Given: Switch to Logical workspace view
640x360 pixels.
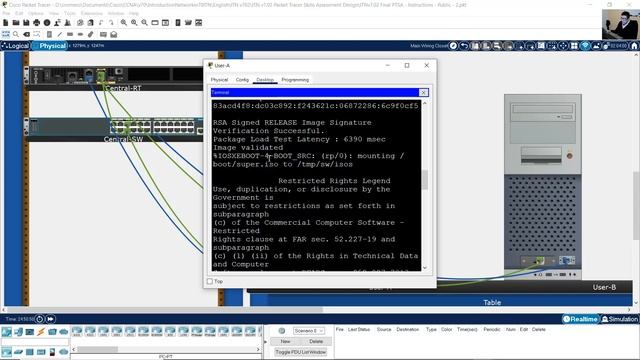Looking at the screenshot, I should (x=15, y=46).
